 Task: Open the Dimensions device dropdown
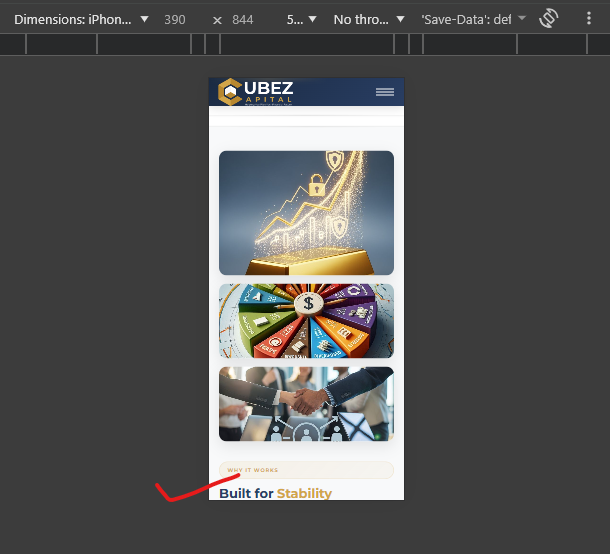click(81, 19)
